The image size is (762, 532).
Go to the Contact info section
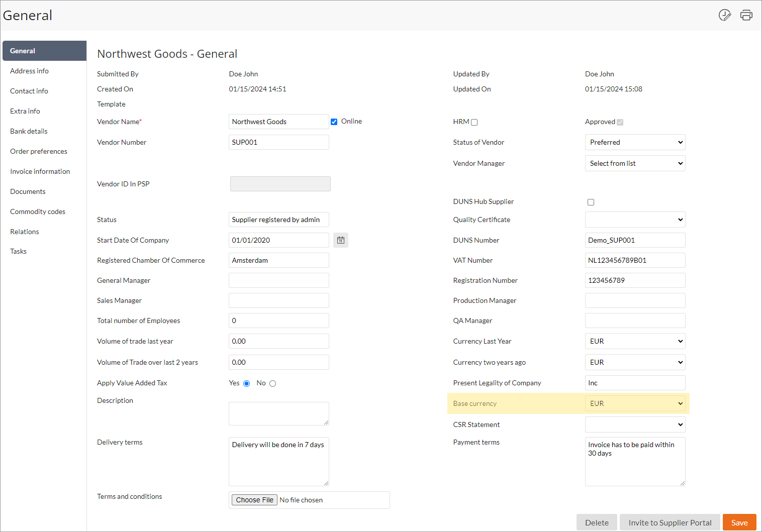(x=29, y=91)
